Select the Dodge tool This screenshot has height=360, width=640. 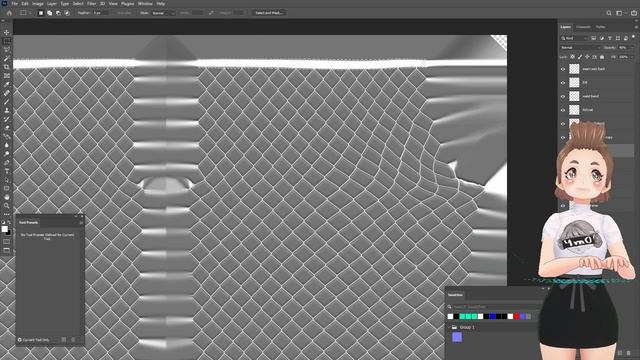coord(7,153)
